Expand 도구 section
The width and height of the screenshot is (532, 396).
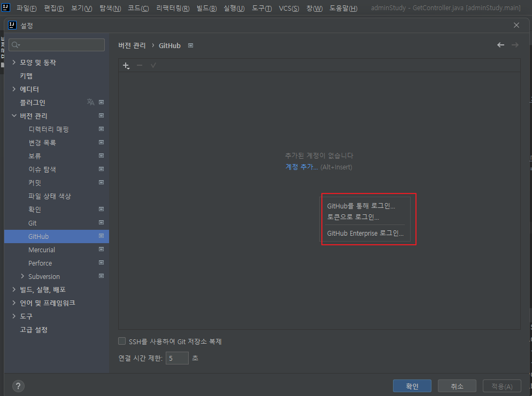click(x=14, y=316)
